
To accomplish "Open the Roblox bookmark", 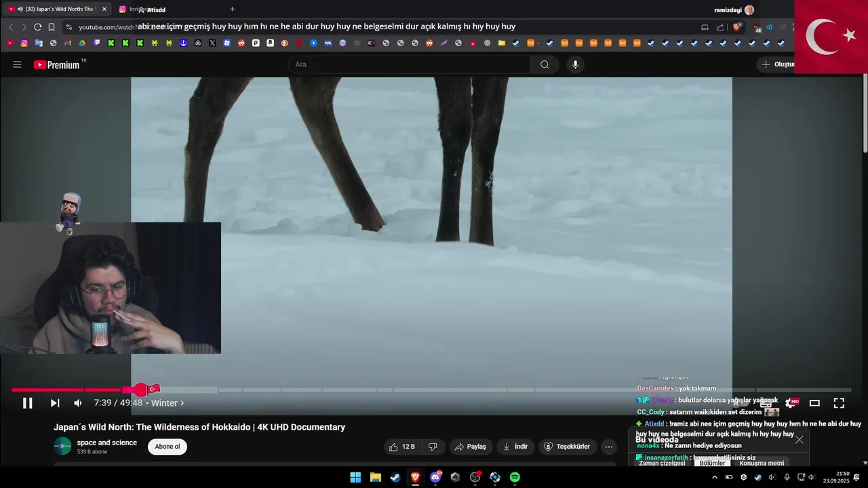I will 226,43.
